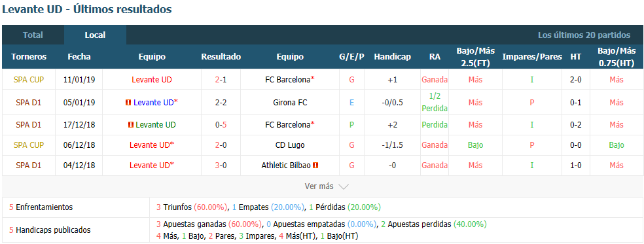The height and width of the screenshot is (244, 644).
Task: Switch to the Total tab
Action: coord(33,35)
